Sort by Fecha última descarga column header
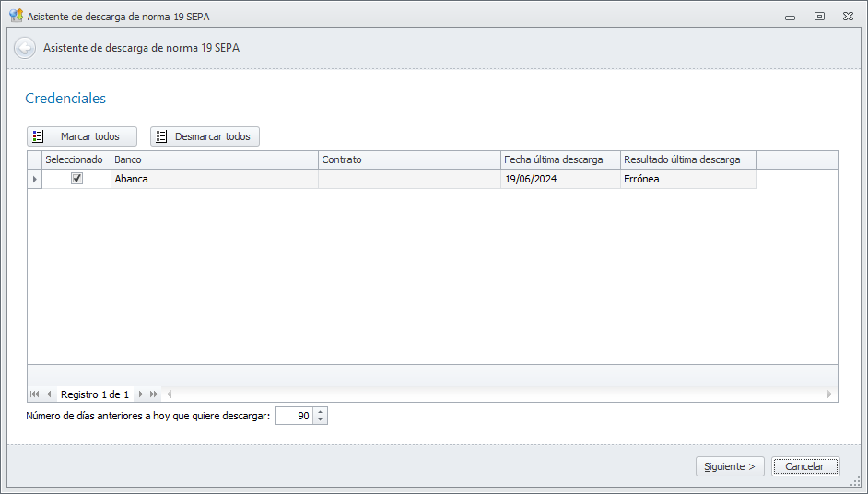Viewport: 868px width, 494px height. [x=560, y=159]
